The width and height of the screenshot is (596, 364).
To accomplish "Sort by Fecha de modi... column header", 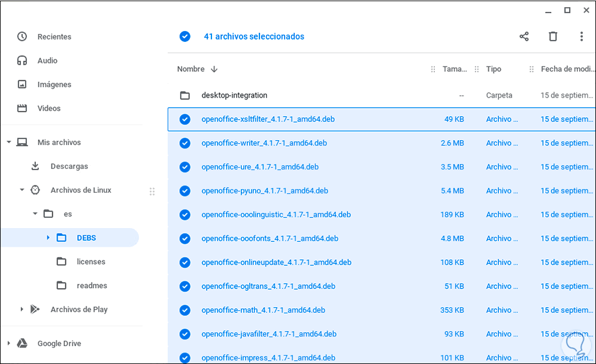I will pos(567,69).
